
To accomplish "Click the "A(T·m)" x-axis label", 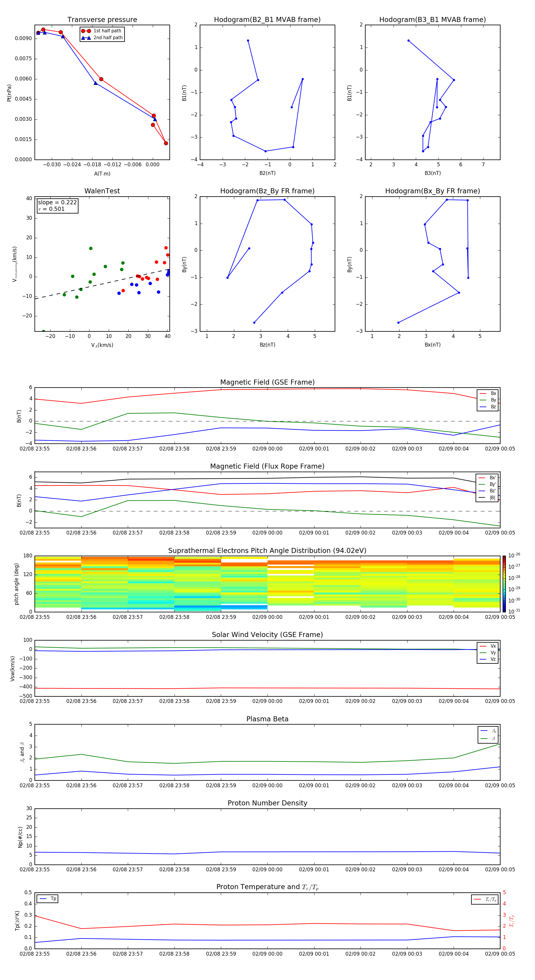I will point(102,173).
